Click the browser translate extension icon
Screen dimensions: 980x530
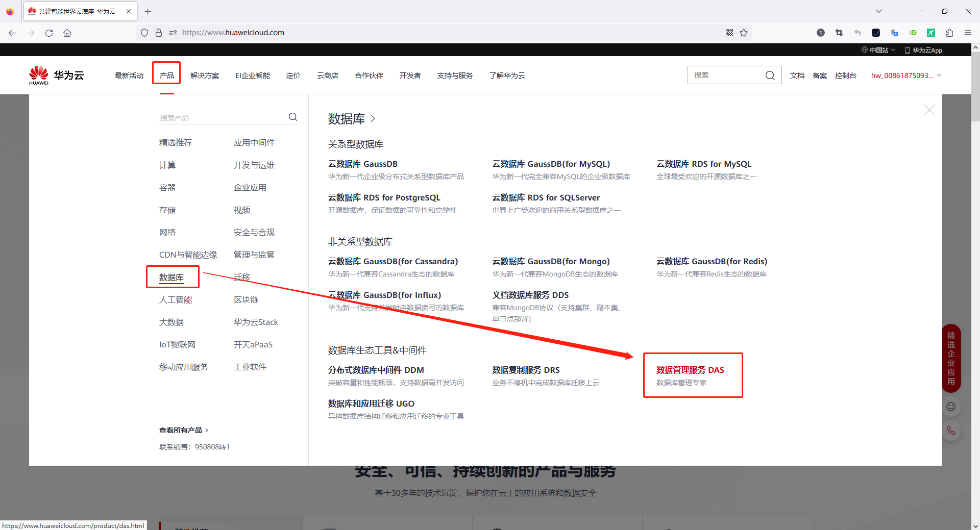894,33
